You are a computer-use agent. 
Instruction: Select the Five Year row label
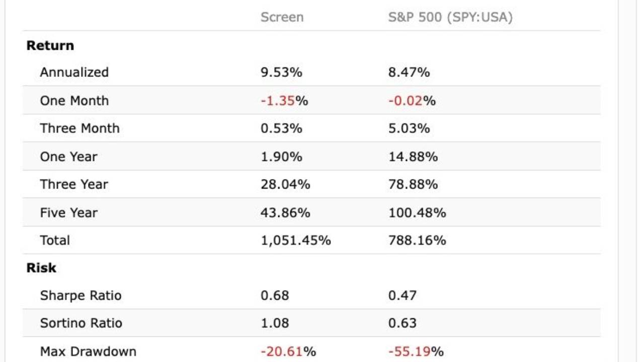point(69,213)
